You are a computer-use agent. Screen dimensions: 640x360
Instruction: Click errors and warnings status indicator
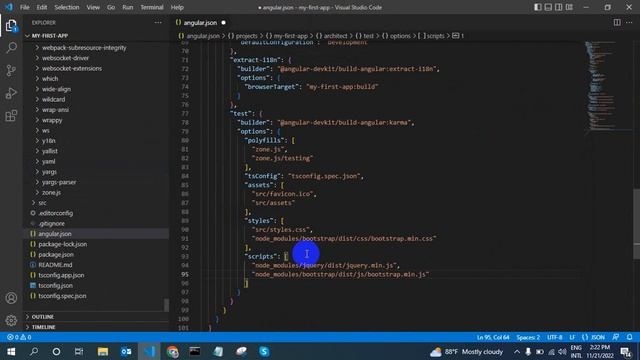pyautogui.click(x=19, y=337)
